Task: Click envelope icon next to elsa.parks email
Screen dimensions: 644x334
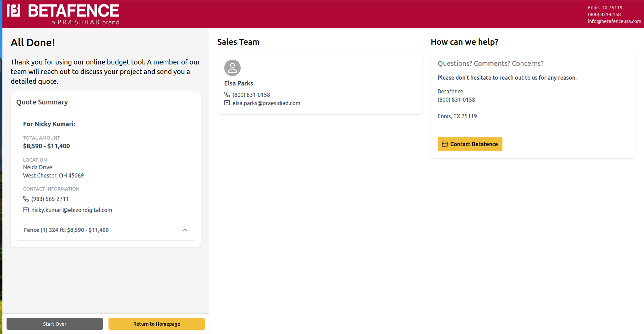Action: pos(227,103)
